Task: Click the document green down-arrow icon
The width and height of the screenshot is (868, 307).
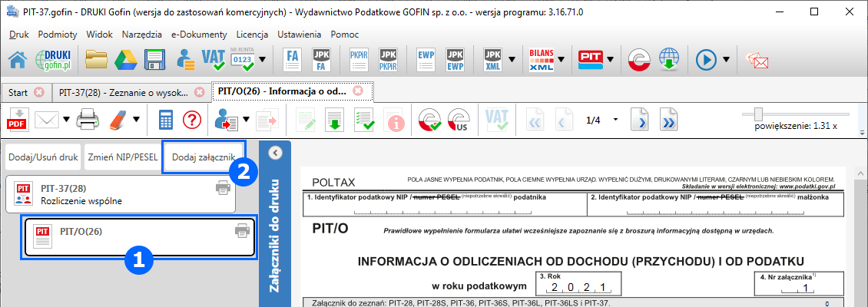Action: (334, 118)
